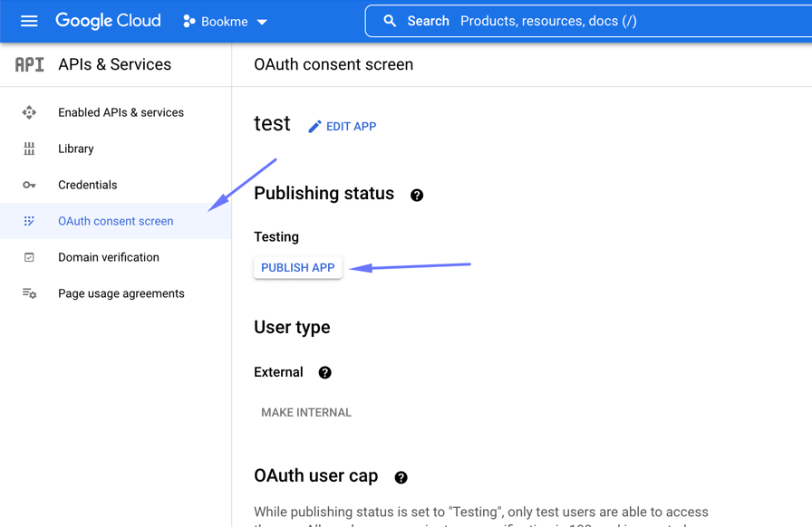Click the app name 'test'
Screen dimensions: 812x527
tap(272, 124)
